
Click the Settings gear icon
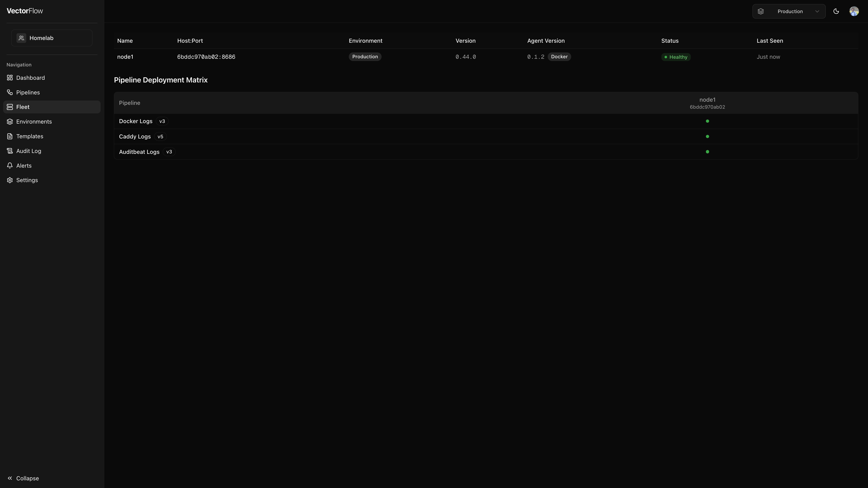coord(10,180)
